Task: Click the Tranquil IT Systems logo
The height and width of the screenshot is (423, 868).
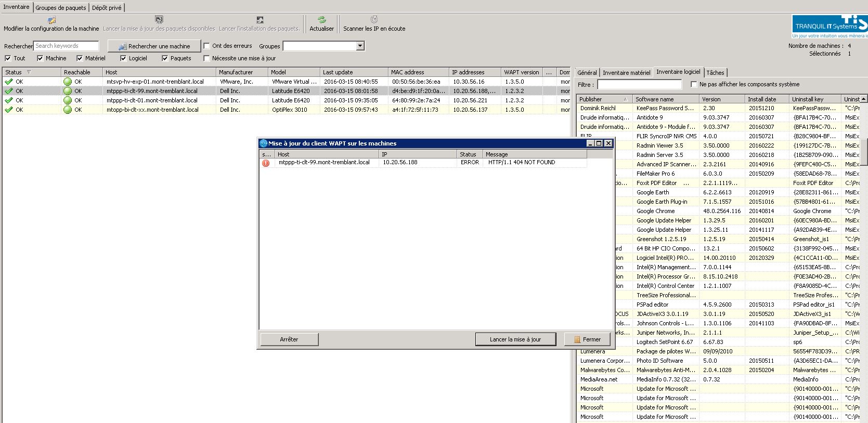Action: tap(830, 26)
